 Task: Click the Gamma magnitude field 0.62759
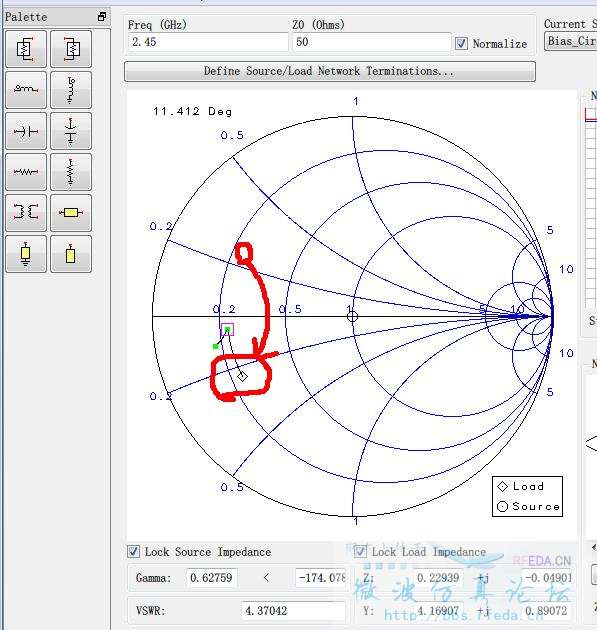tap(212, 578)
